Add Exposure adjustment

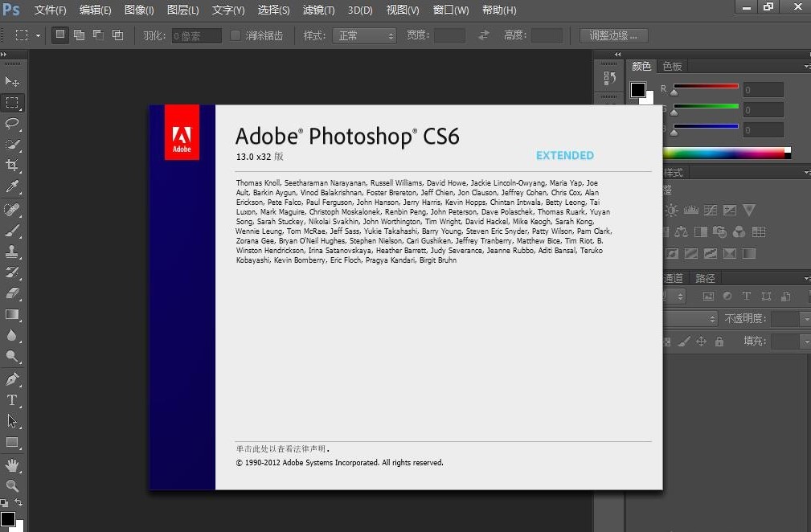(730, 210)
